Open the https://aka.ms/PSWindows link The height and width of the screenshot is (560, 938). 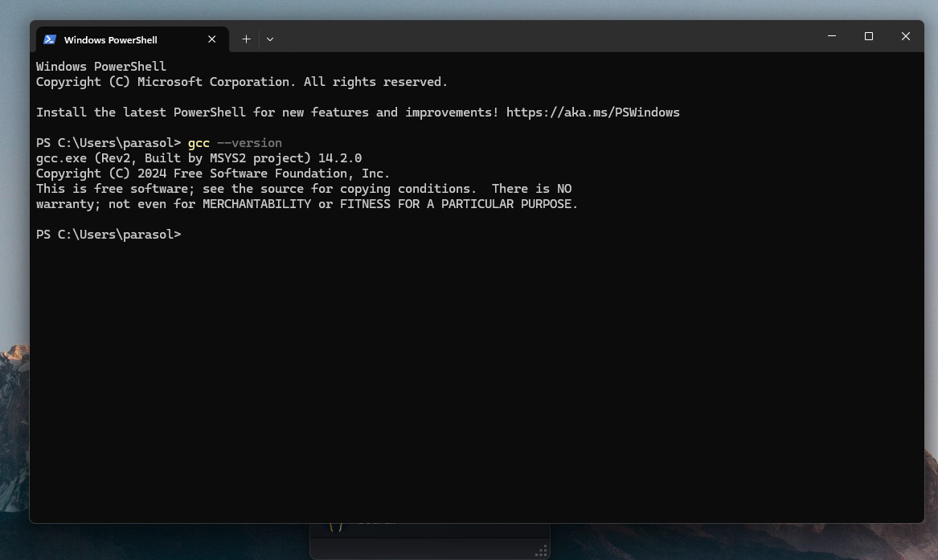pyautogui.click(x=593, y=112)
